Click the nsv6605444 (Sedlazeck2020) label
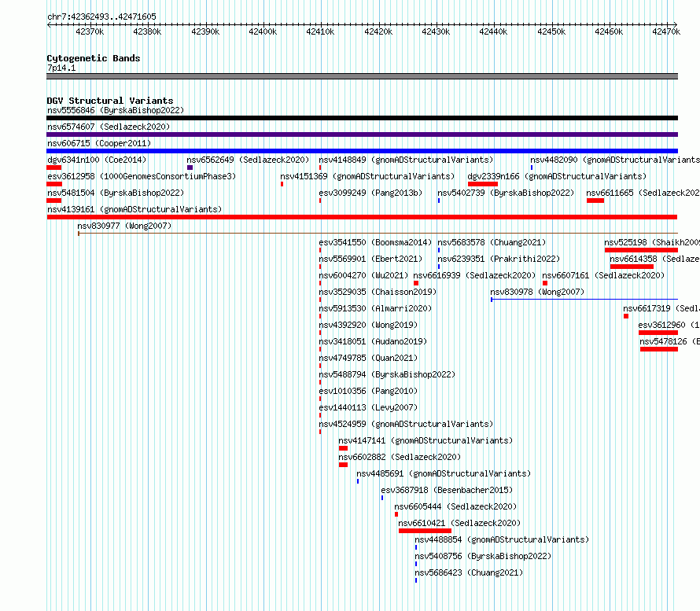The height and width of the screenshot is (611, 700). (x=455, y=506)
